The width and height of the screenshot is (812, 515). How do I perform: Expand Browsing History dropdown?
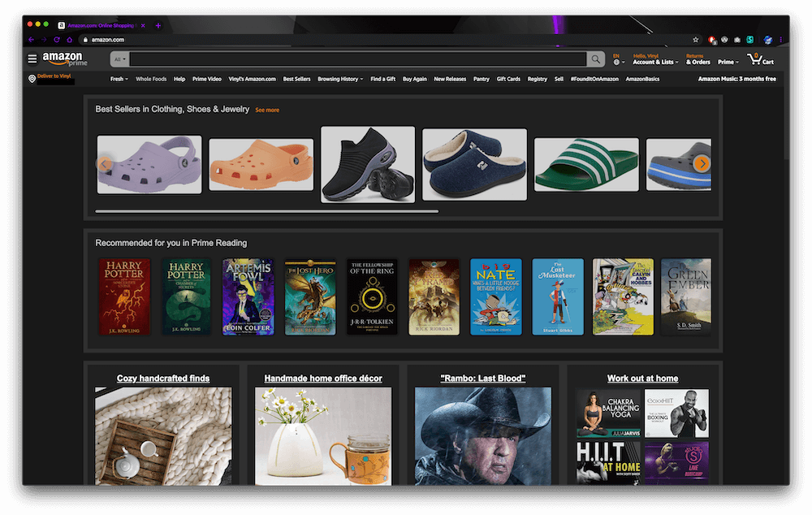(x=340, y=79)
